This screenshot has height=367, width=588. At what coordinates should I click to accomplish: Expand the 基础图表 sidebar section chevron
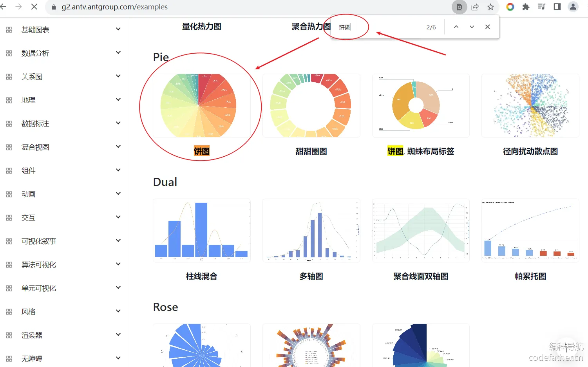point(118,29)
